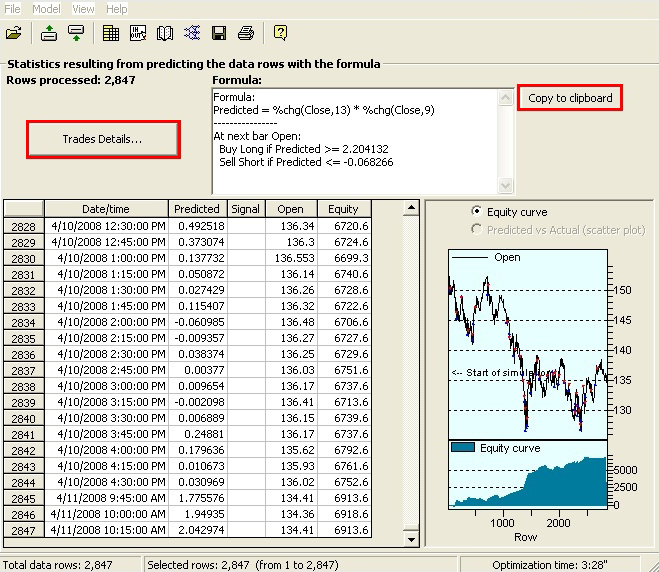Click equity value 6918.6
659x572 pixels.
tap(344, 514)
